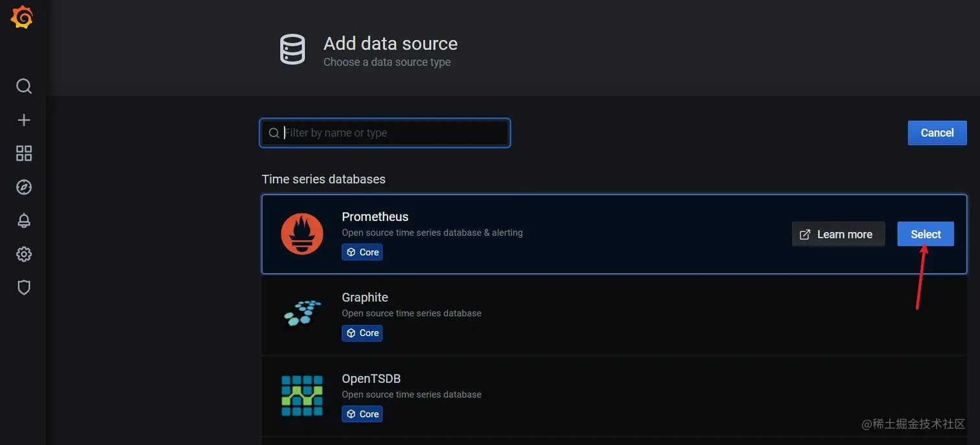Click the OpenTSDB logo
Viewport: 980px width, 445px height.
pos(302,395)
